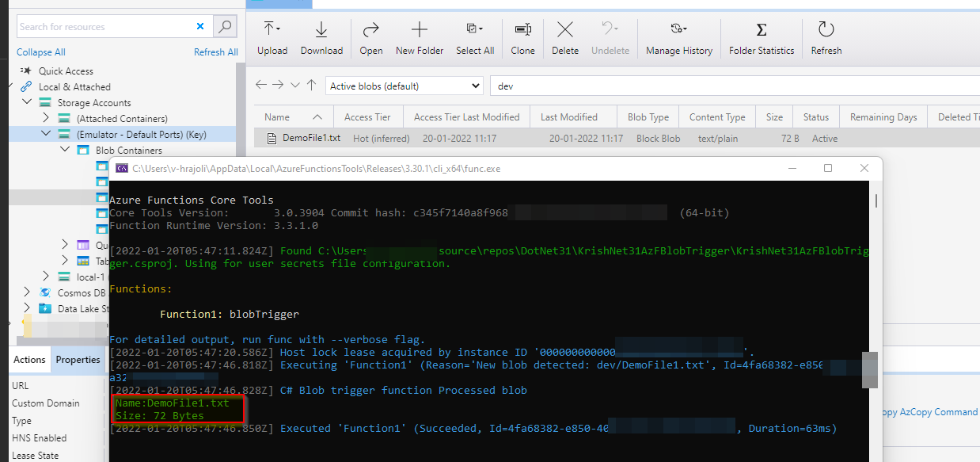980x462 pixels.
Task: Open Active blobs (default) dropdown
Action: click(x=404, y=86)
